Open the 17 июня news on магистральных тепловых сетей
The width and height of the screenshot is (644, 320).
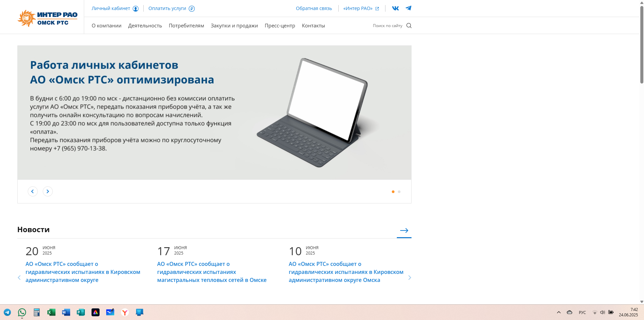point(212,272)
